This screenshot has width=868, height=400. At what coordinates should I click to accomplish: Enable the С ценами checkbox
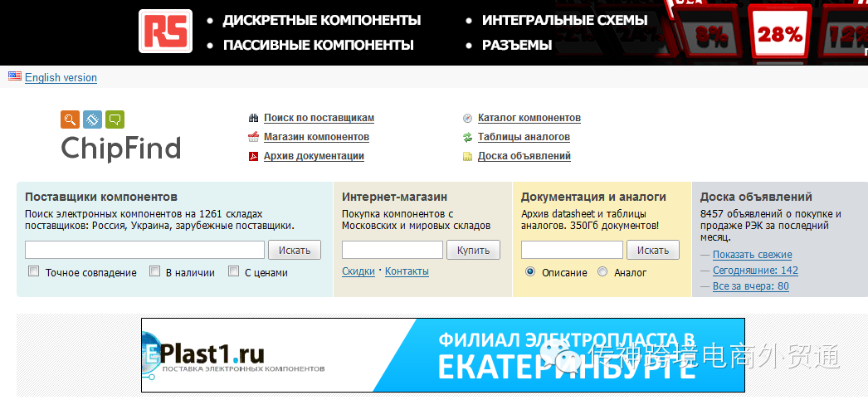coord(234,271)
